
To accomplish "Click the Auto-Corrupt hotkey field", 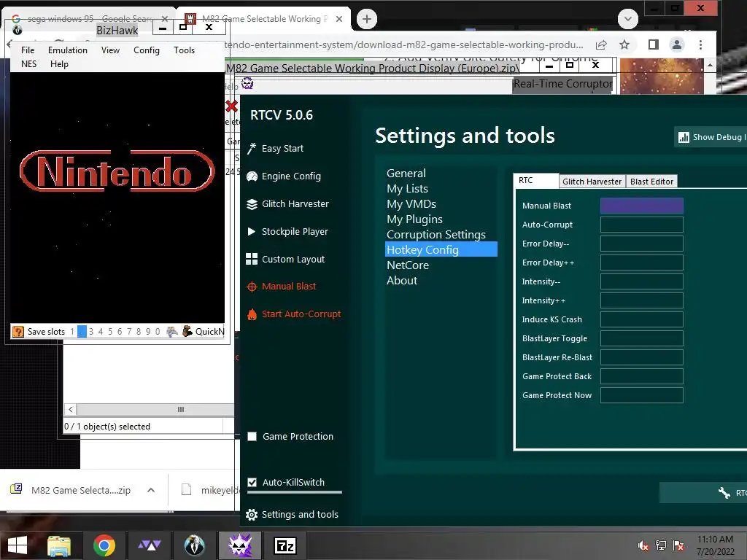I will click(642, 225).
